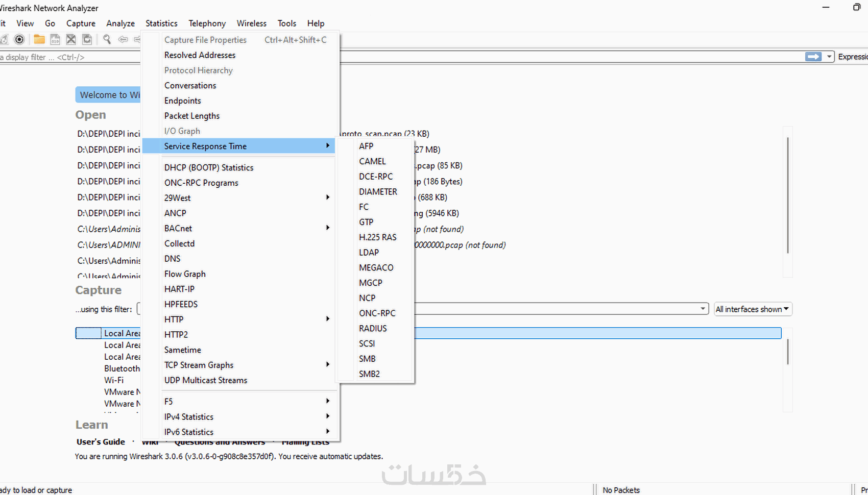
Task: Open the Analyze menu
Action: coord(120,23)
